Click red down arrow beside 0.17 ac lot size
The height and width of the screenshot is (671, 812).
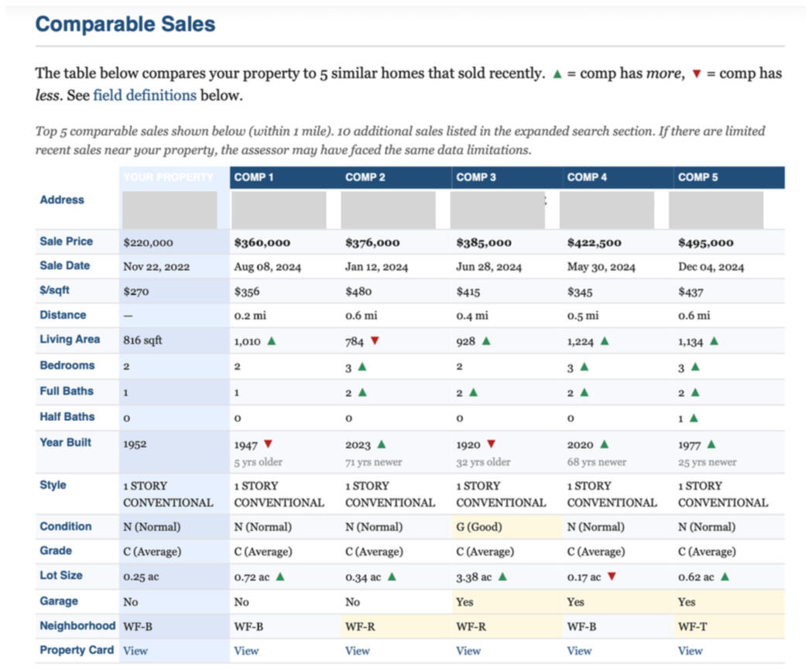612,577
